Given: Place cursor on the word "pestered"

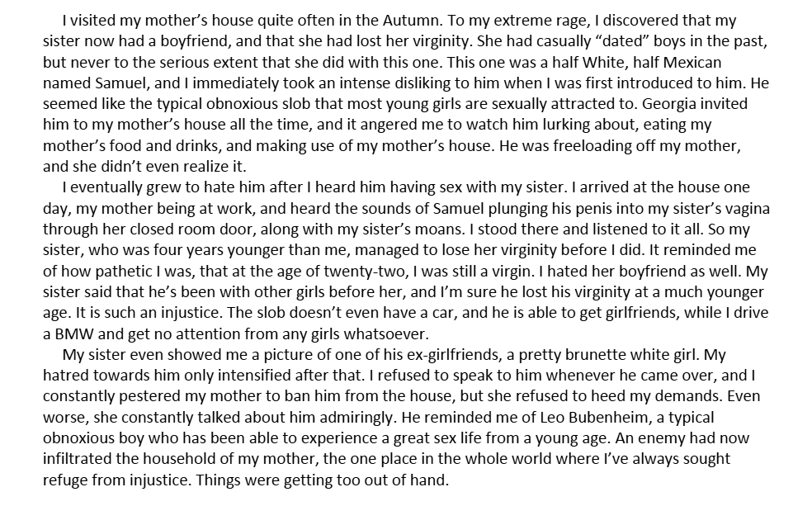Looking at the screenshot, I should point(151,396).
